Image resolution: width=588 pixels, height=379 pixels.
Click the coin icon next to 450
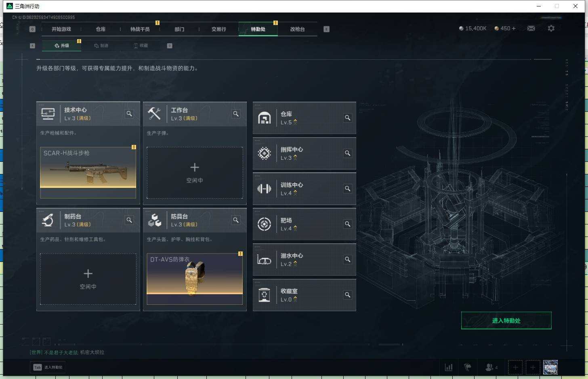click(496, 28)
